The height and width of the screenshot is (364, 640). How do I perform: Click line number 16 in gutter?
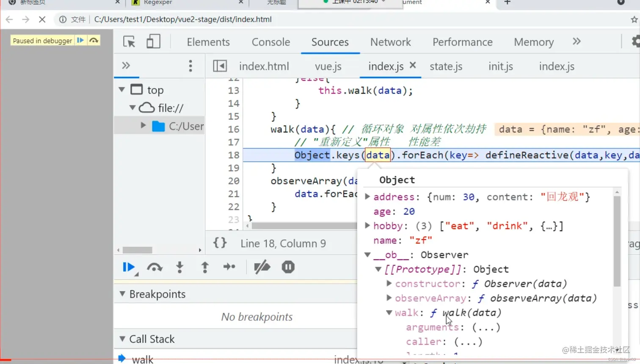tap(234, 129)
